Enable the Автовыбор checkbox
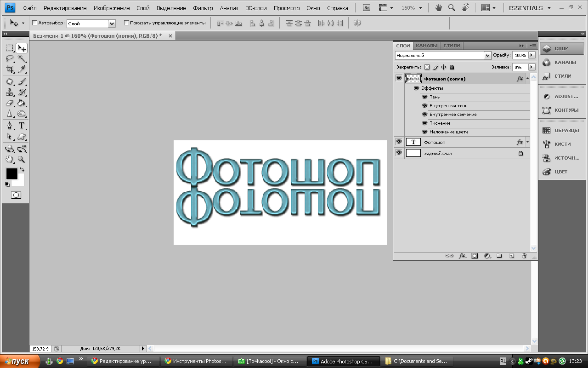 point(35,23)
